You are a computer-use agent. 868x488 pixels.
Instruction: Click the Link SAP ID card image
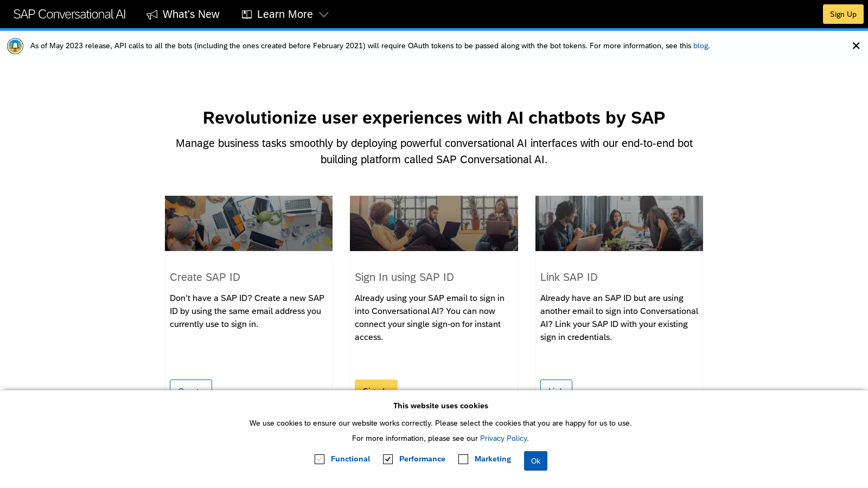click(x=619, y=223)
